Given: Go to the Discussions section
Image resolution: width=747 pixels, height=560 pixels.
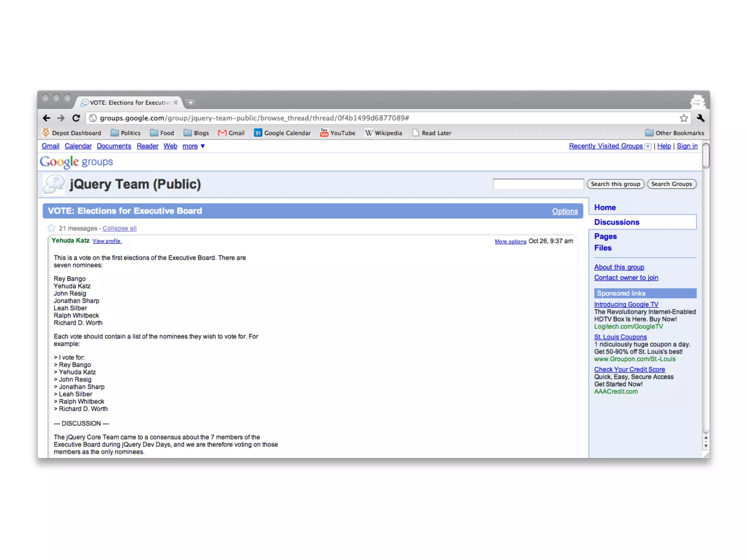Looking at the screenshot, I should coord(616,222).
